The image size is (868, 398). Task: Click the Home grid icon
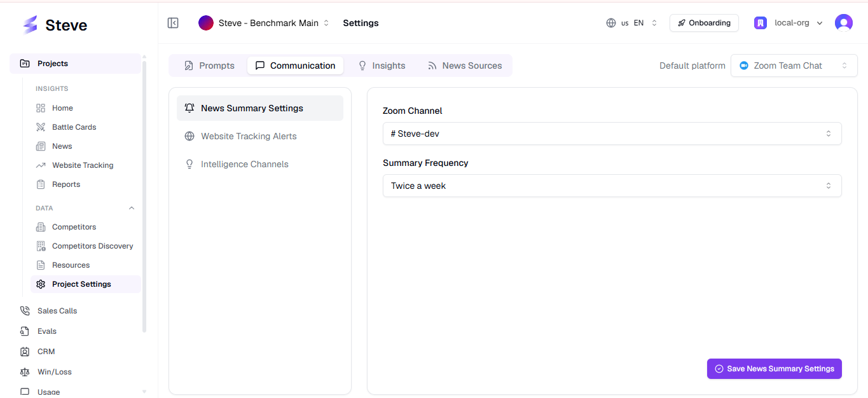pos(41,108)
